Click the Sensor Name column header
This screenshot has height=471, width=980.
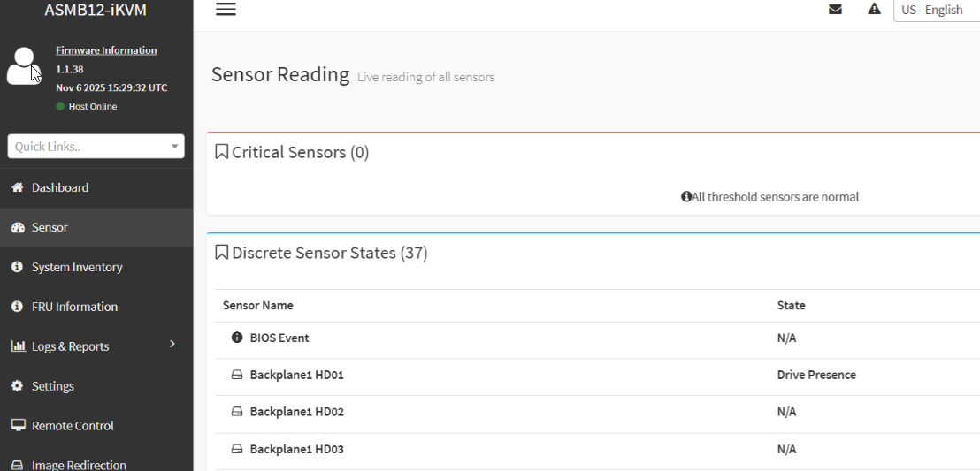[x=258, y=306]
